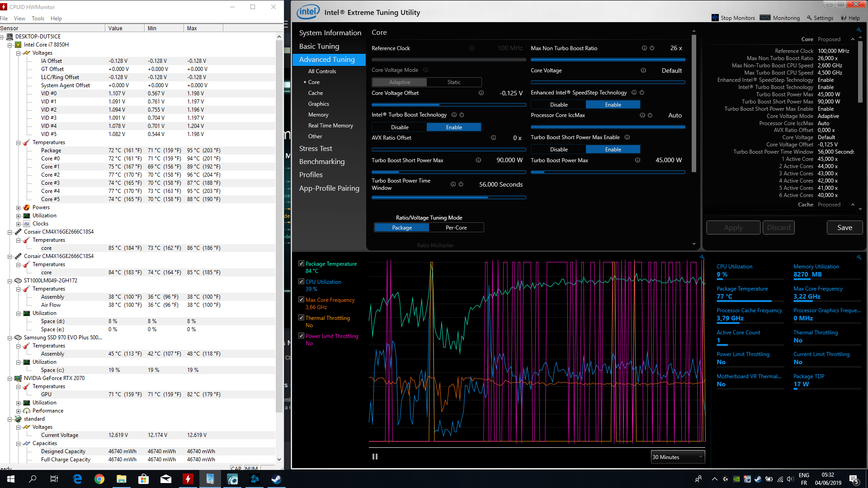Image resolution: width=868 pixels, height=488 pixels.
Task: Adjust Turbo Boost Power Time Window slider
Action: 448,197
